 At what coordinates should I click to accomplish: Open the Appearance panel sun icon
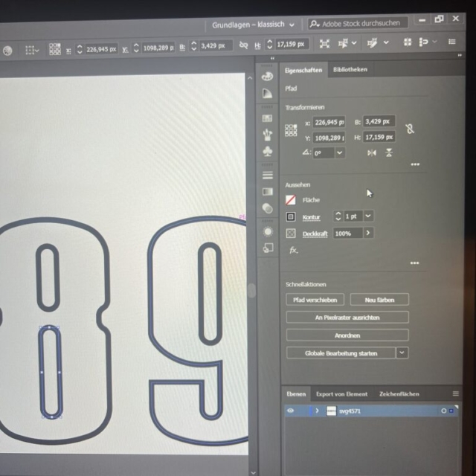(x=268, y=231)
